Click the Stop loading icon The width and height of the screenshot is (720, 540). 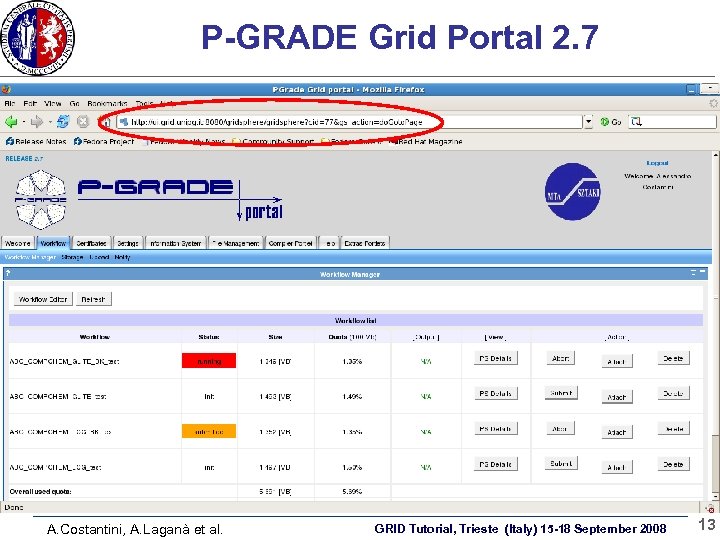pyautogui.click(x=83, y=122)
